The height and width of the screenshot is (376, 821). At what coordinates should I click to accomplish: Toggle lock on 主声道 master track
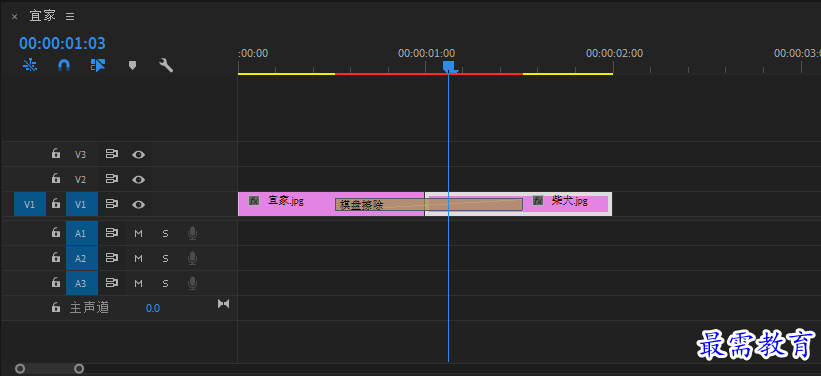[x=56, y=307]
